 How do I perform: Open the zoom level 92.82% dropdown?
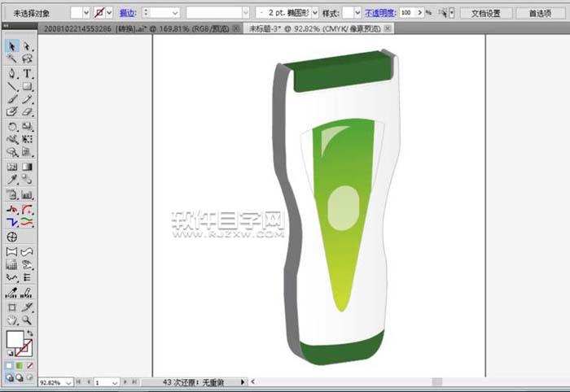(x=68, y=381)
